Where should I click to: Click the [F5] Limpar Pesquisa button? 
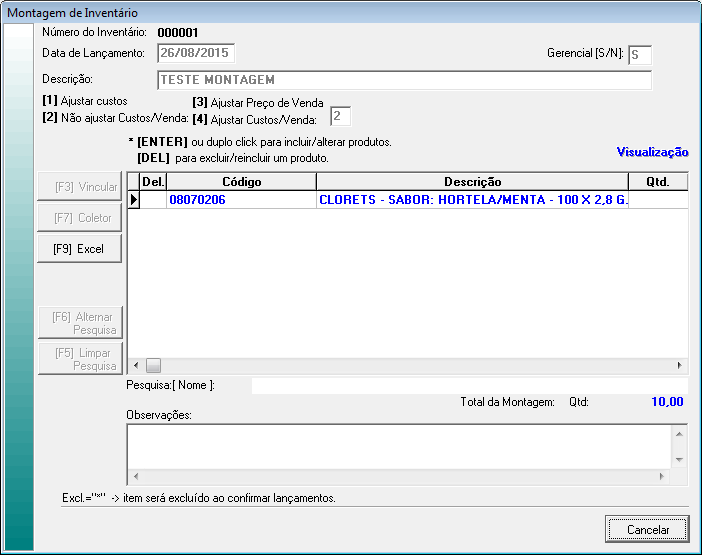coord(80,359)
